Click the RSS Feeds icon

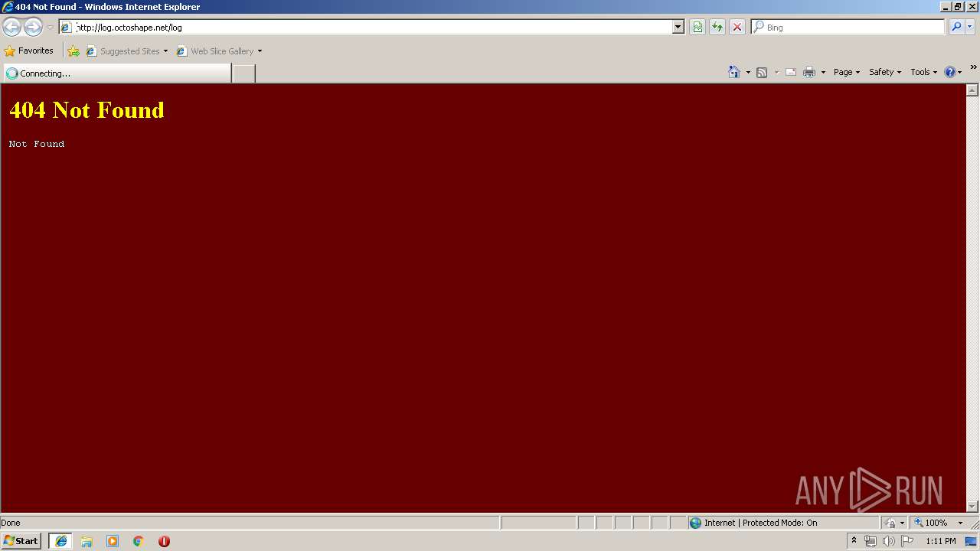pos(762,72)
